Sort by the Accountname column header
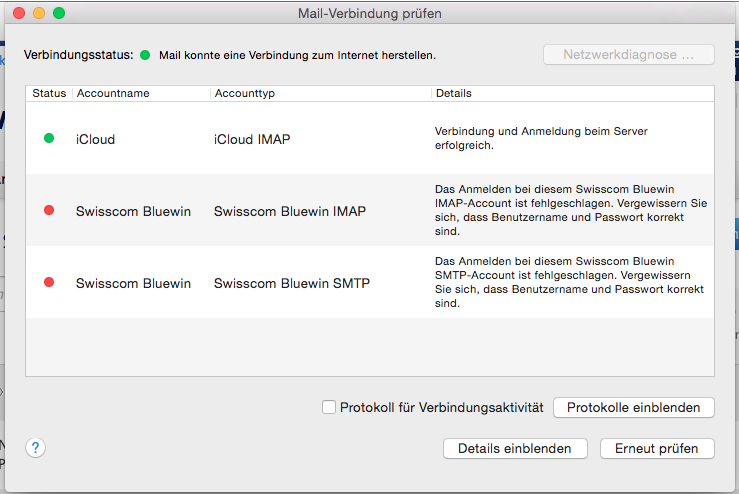This screenshot has height=494, width=739. 141,93
